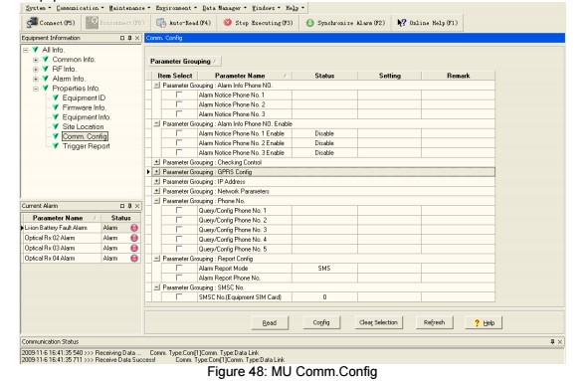Image resolution: width=588 pixels, height=381 pixels.
Task: Open the Maintenance menu
Action: click(x=129, y=8)
